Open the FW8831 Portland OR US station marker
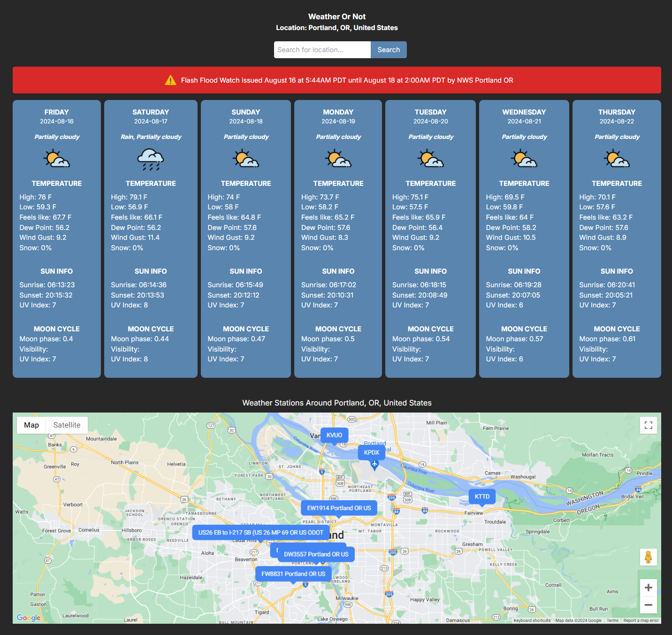The width and height of the screenshot is (672, 635). [293, 574]
